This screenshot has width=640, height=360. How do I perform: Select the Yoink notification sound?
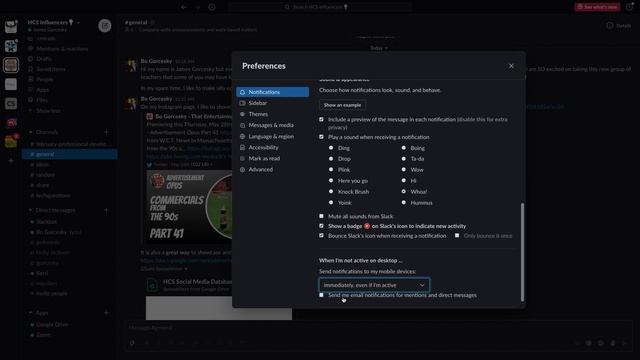point(331,202)
